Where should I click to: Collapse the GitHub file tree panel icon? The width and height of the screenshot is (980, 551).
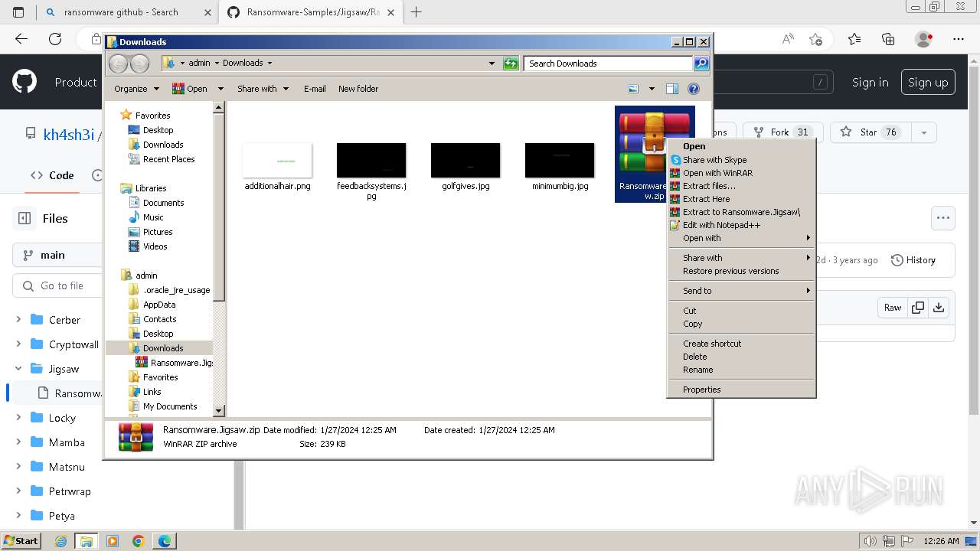[x=24, y=218]
